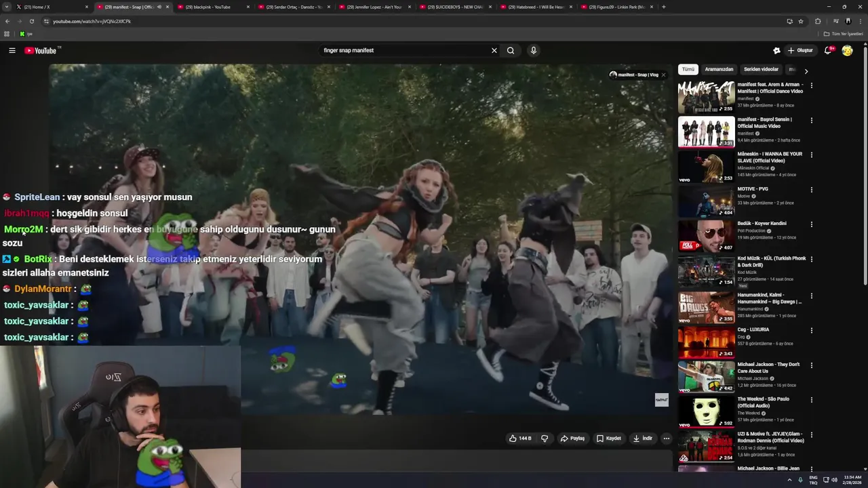Open the taskbar clock and date
868x488 pixels.
(853, 480)
